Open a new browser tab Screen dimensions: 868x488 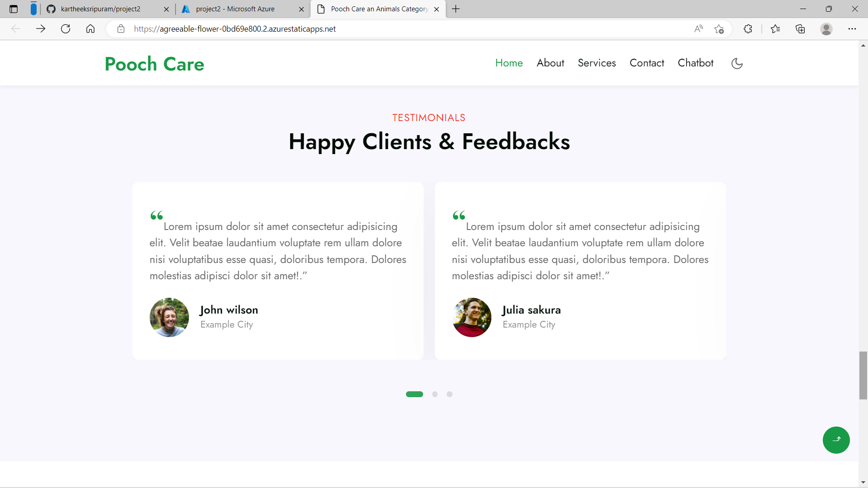coord(456,9)
